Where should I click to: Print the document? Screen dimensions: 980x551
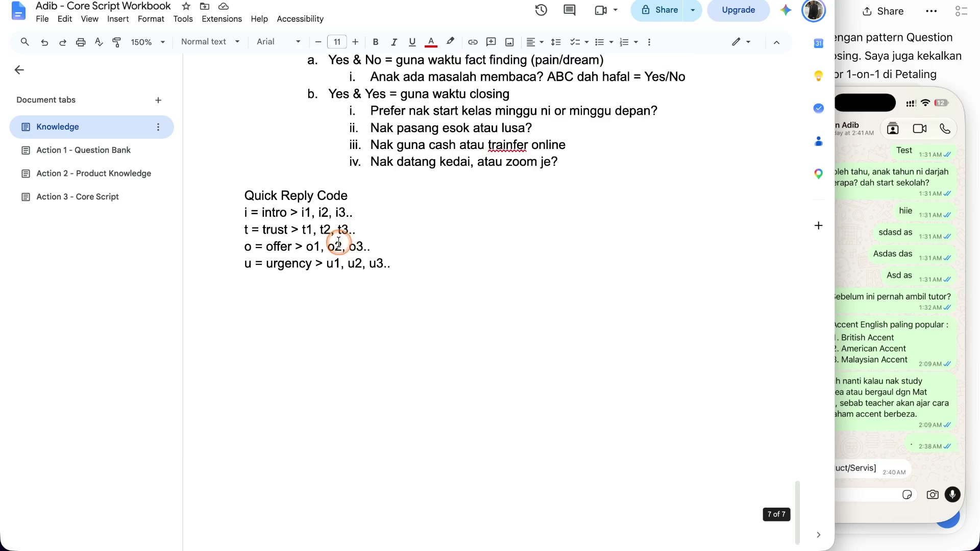click(x=81, y=42)
